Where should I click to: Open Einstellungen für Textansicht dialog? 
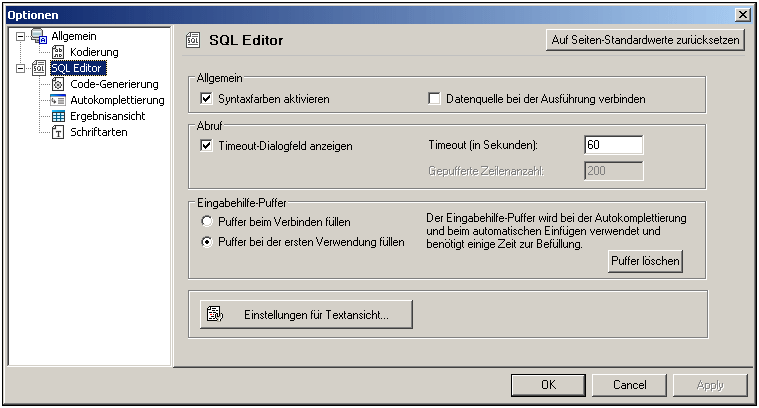306,314
